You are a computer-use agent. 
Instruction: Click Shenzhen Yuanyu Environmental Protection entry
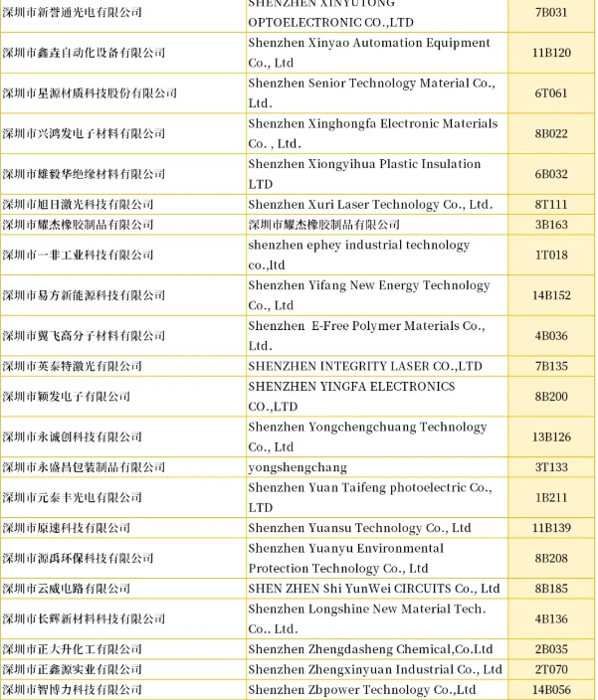click(x=346, y=558)
